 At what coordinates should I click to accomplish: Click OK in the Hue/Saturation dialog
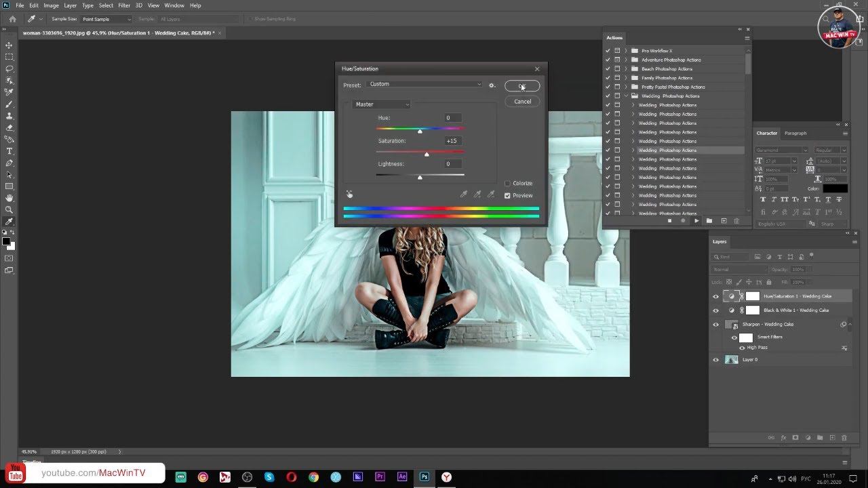click(x=522, y=86)
